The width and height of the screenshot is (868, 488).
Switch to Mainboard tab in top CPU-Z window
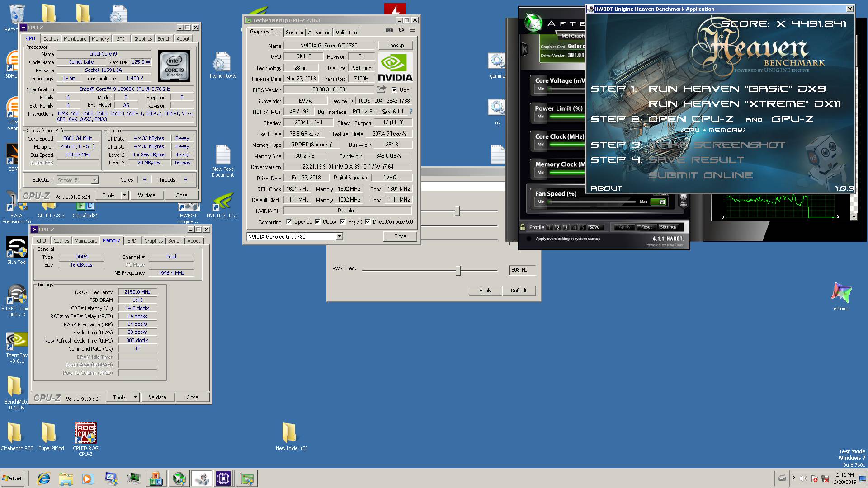[75, 39]
